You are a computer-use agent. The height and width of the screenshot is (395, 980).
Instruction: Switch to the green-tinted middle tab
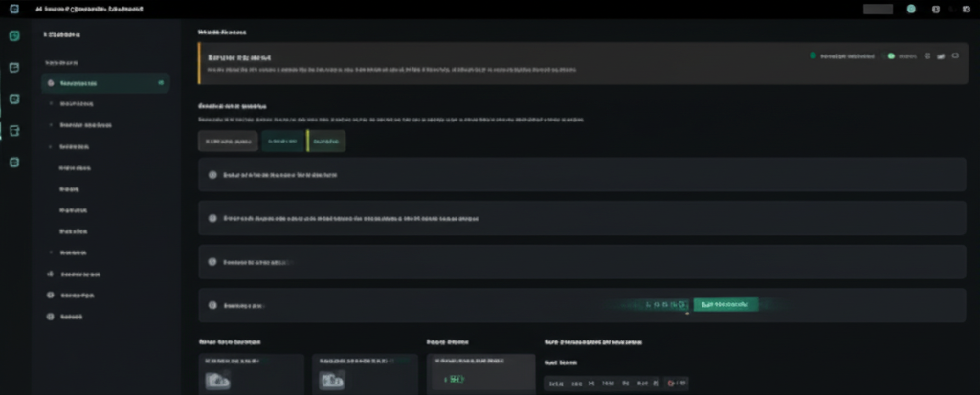tap(282, 142)
